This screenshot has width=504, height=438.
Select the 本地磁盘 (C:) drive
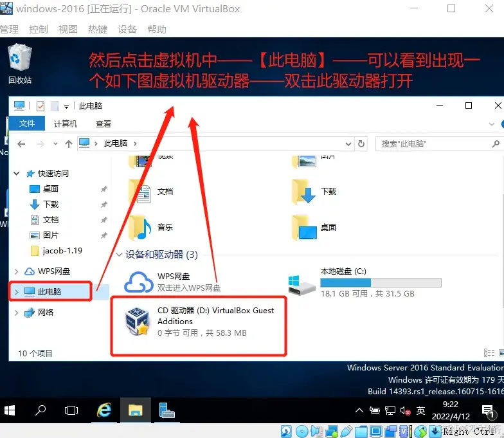(x=365, y=282)
